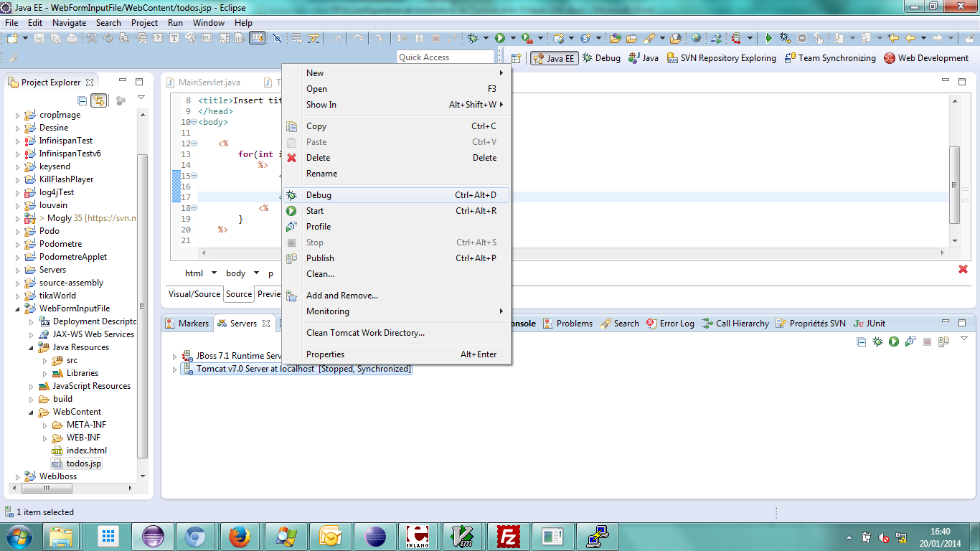Choose Profile in the context menu
The width and height of the screenshot is (980, 551).
396,227
